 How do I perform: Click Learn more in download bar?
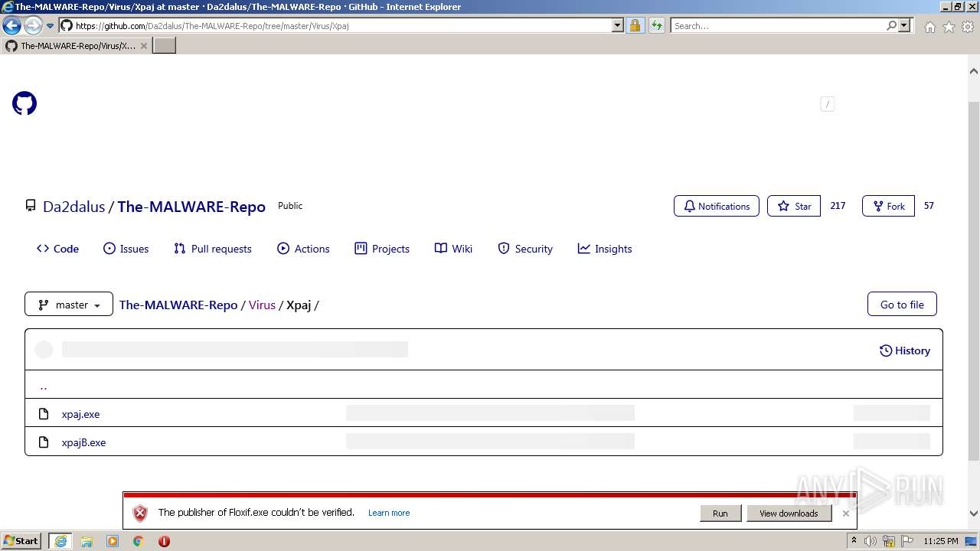389,513
